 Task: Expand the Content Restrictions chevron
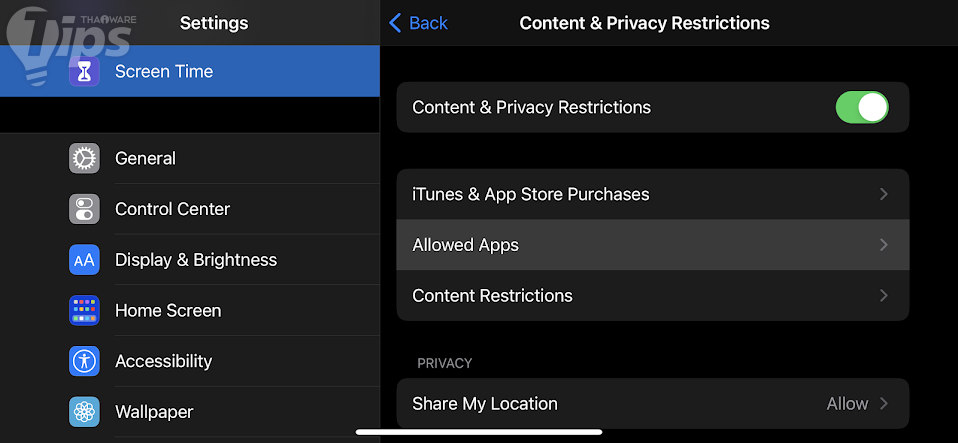click(x=883, y=296)
